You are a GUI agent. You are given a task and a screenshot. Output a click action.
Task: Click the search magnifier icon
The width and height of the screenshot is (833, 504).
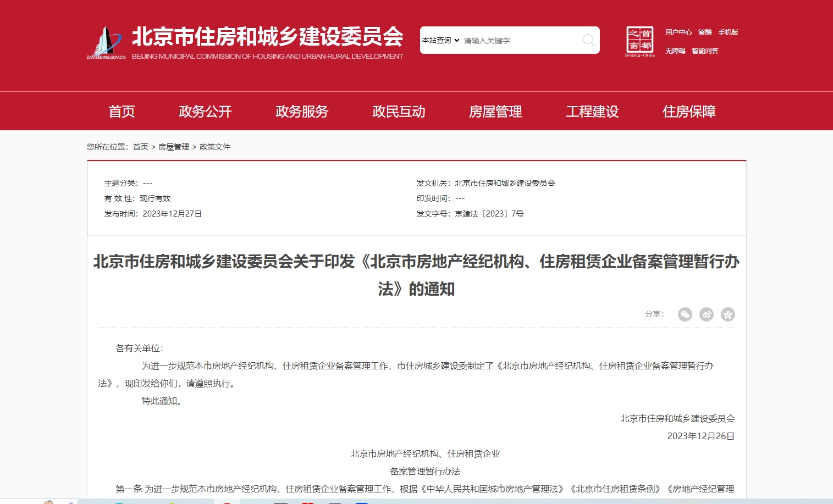[x=588, y=40]
